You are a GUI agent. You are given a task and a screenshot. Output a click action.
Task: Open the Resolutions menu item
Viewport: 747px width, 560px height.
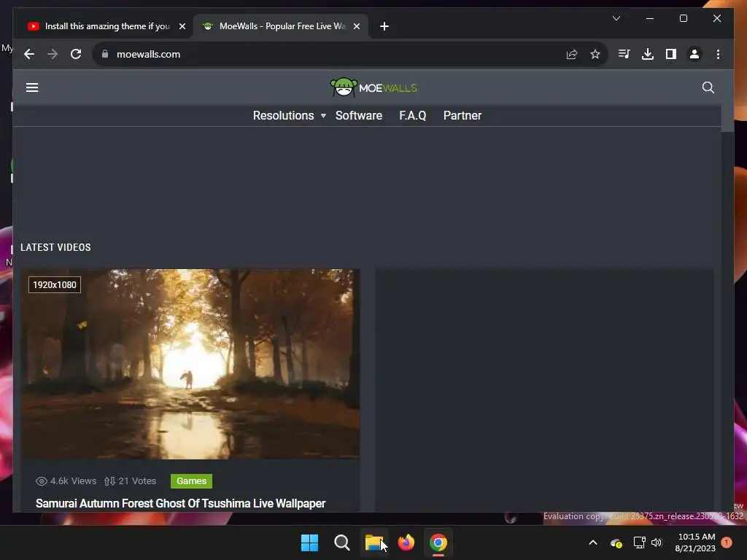click(284, 116)
